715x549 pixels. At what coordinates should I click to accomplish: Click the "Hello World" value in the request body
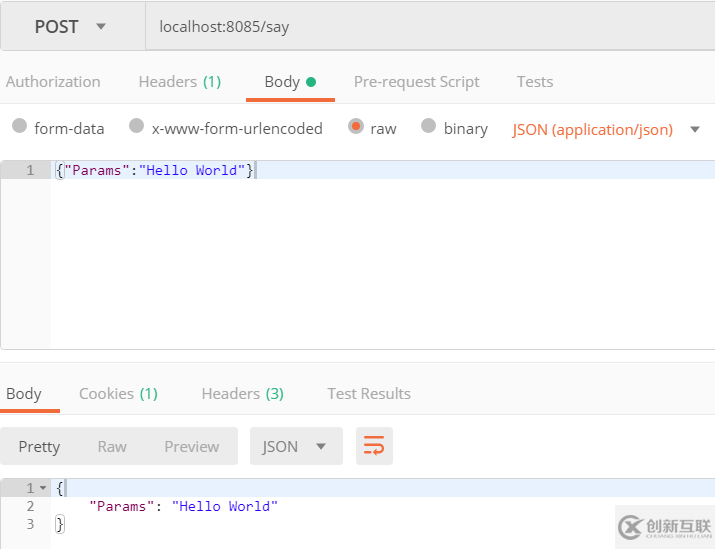point(192,170)
